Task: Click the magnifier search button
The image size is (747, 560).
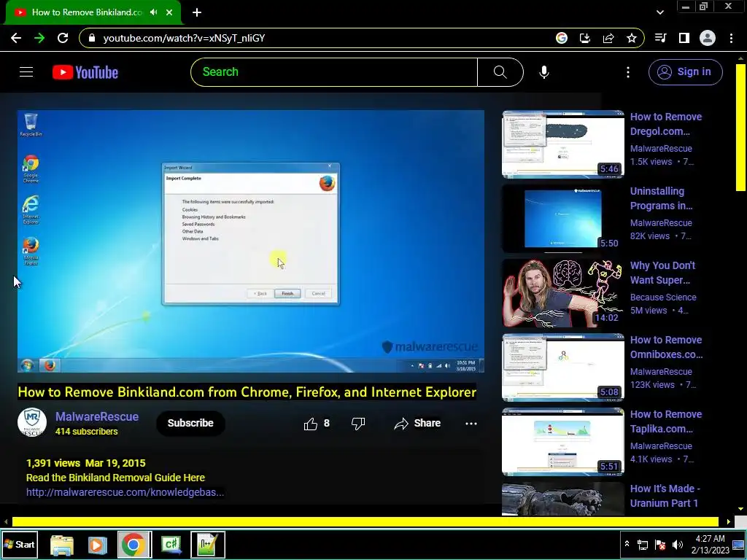Action: point(500,72)
